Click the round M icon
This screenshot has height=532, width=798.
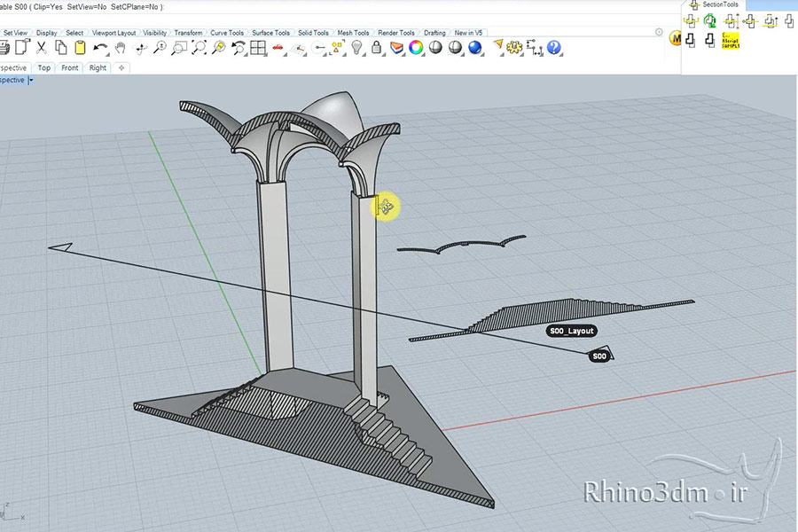pos(676,39)
